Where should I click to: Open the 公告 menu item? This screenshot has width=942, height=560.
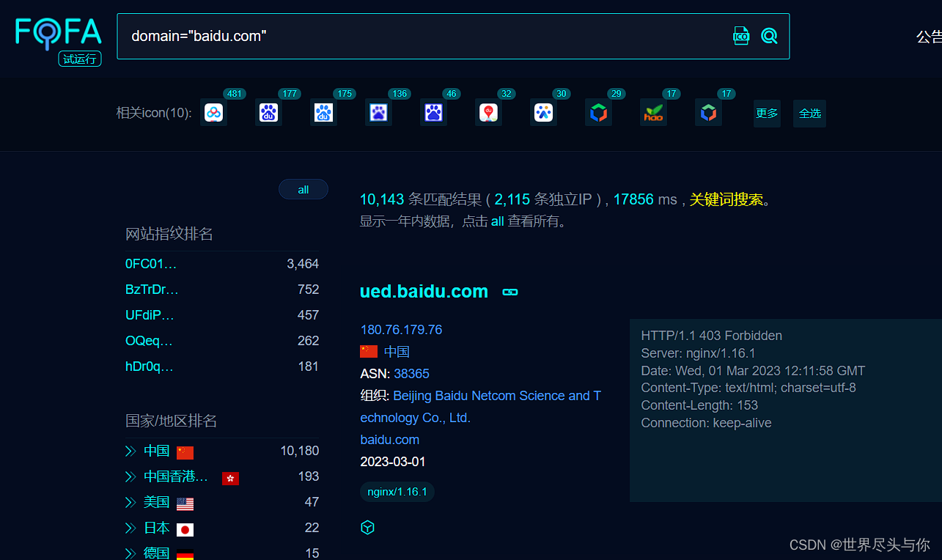(x=929, y=37)
